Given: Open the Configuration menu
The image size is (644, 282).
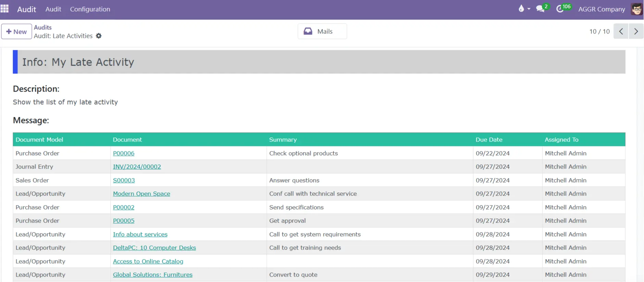Looking at the screenshot, I should coord(90,9).
